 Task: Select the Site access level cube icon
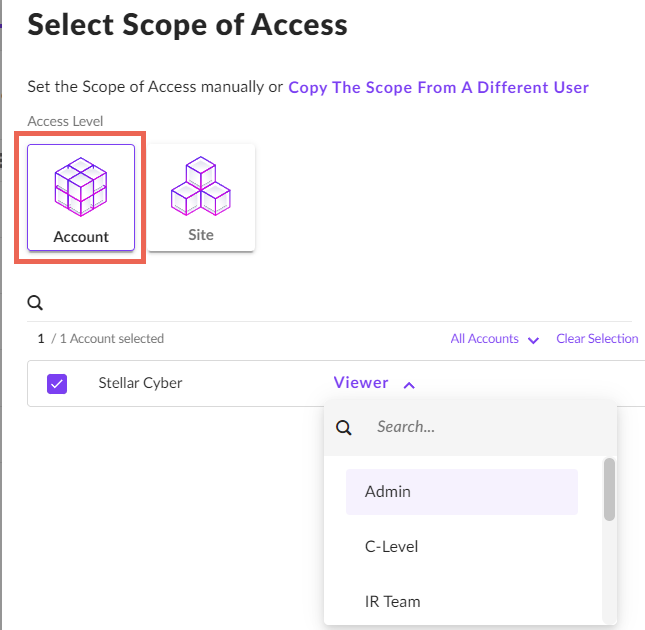click(200, 186)
